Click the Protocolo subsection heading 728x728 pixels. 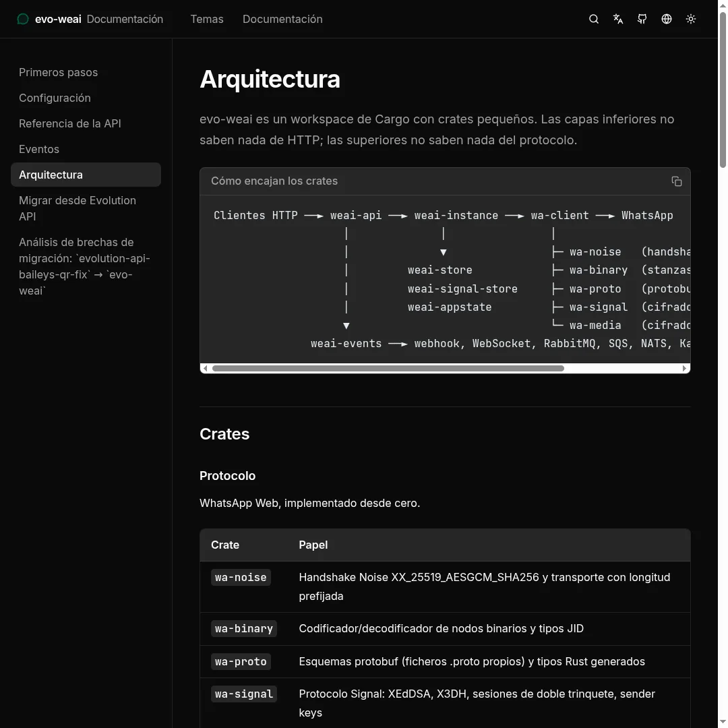pos(228,475)
